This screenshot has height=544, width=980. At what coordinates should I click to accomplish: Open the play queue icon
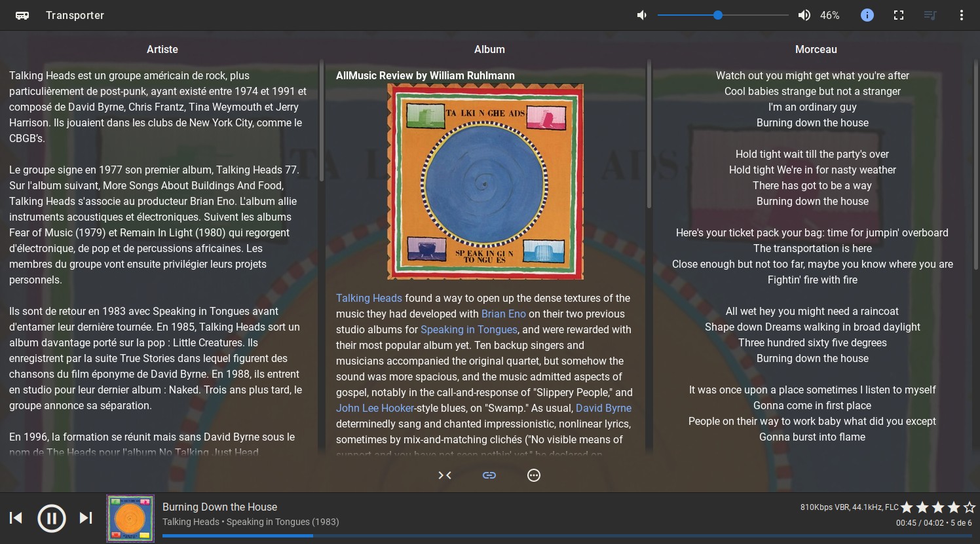[930, 15]
